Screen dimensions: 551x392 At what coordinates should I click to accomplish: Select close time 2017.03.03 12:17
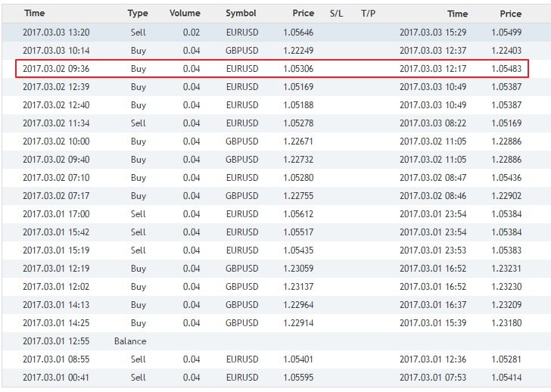coord(433,69)
